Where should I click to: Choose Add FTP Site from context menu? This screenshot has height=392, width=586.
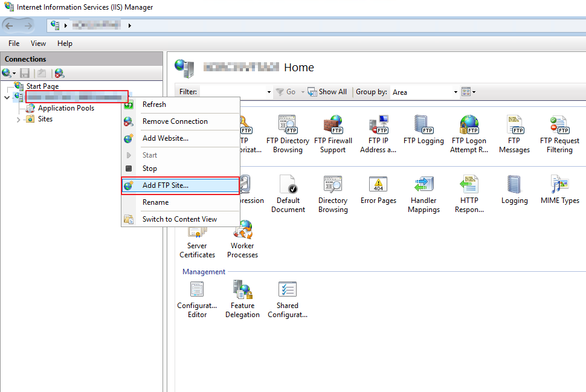(x=181, y=185)
